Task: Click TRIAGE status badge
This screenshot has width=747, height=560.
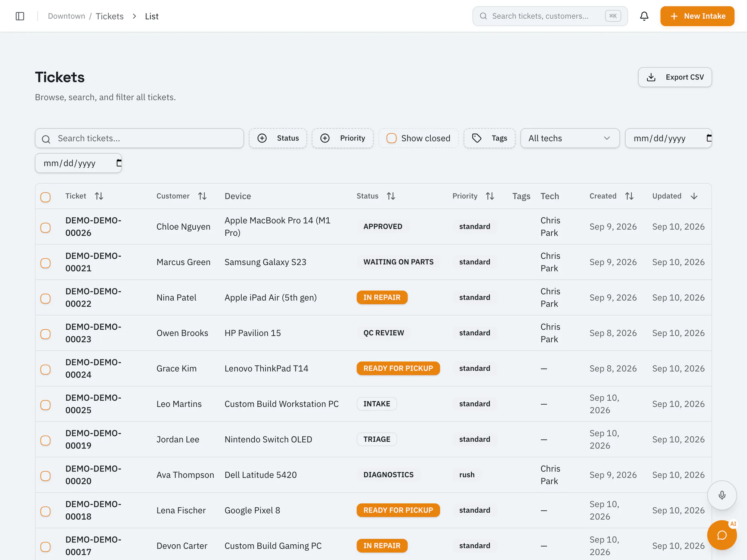Action: 376,439
